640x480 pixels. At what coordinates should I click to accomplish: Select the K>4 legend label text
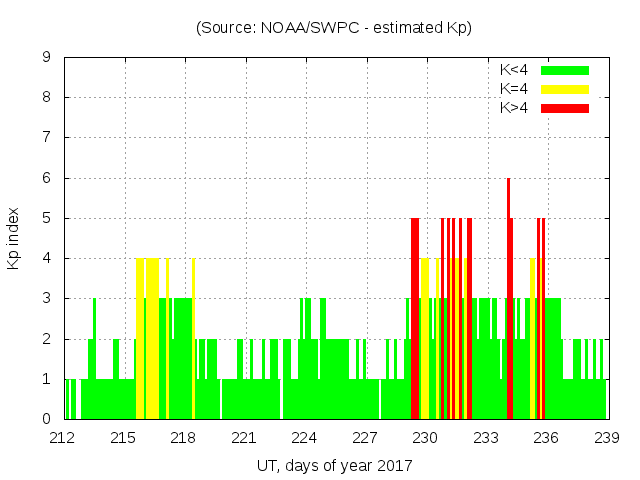(514, 107)
